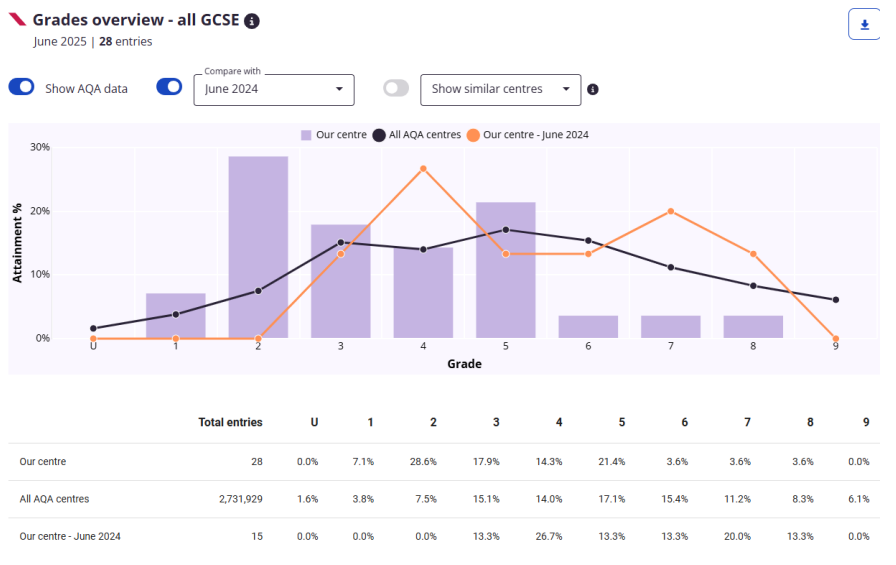Enable the similar centres toggle
The image size is (896, 565).
(396, 88)
